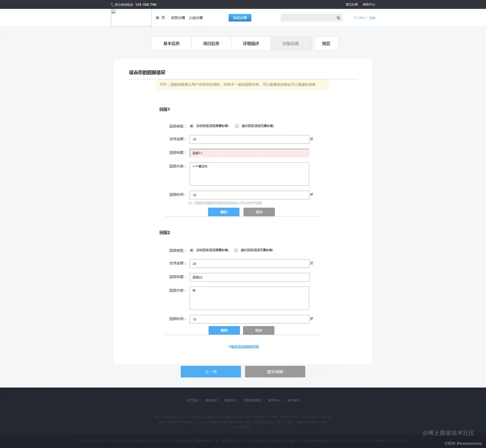
Task: Open the 回报设置 tab
Action: point(291,43)
